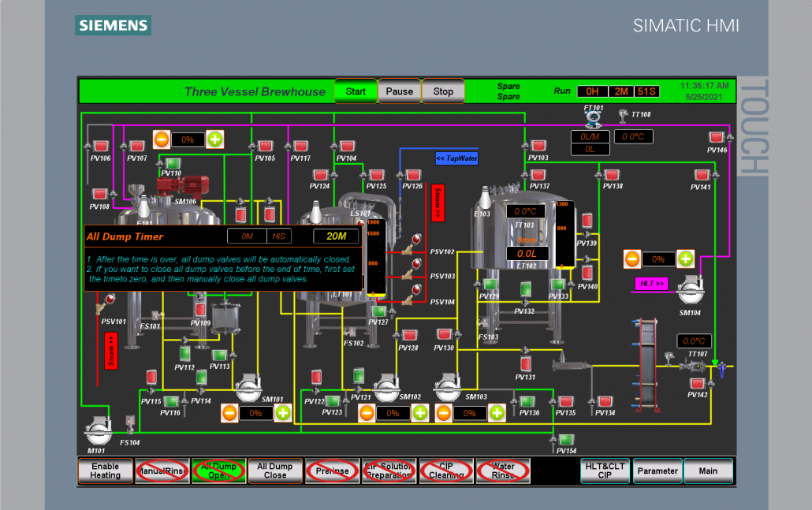Go to the Main screen
This screenshot has width=812, height=510.
click(x=708, y=471)
